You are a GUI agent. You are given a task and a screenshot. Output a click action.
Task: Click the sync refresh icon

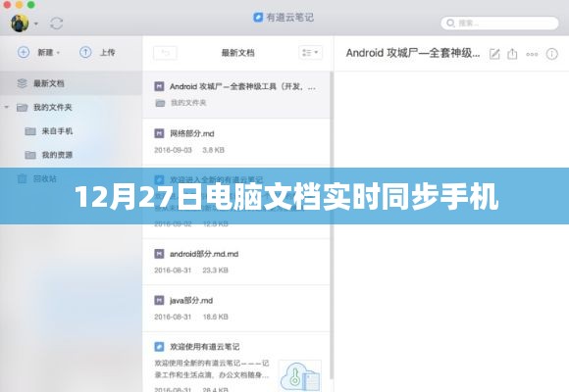[56, 24]
